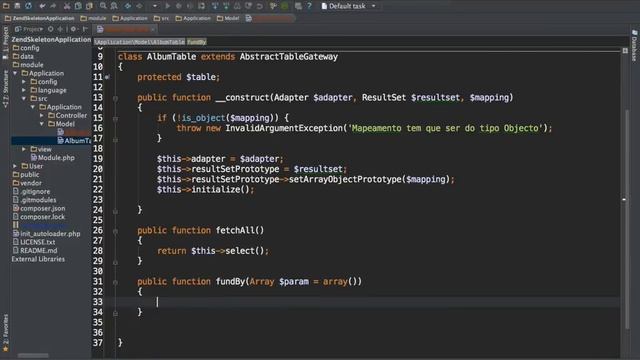This screenshot has height=360, width=640.
Task: Click Model in navigation bar
Action: (x=228, y=18)
